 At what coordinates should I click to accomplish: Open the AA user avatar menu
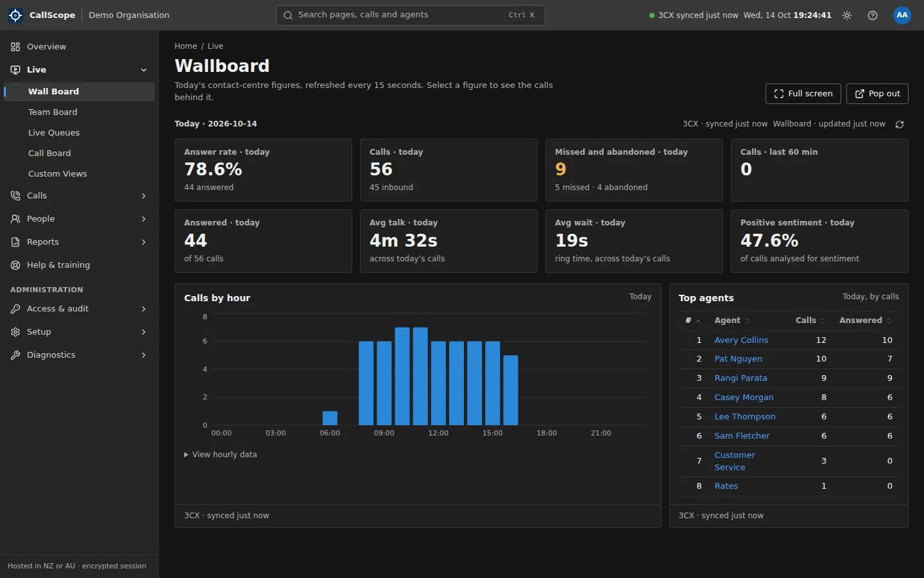click(902, 15)
